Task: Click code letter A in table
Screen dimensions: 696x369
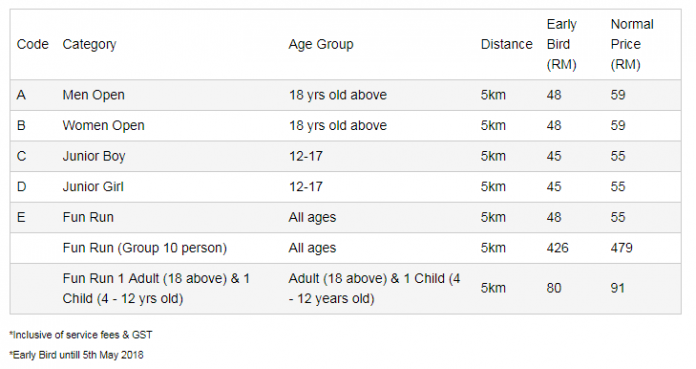Action: [21, 95]
